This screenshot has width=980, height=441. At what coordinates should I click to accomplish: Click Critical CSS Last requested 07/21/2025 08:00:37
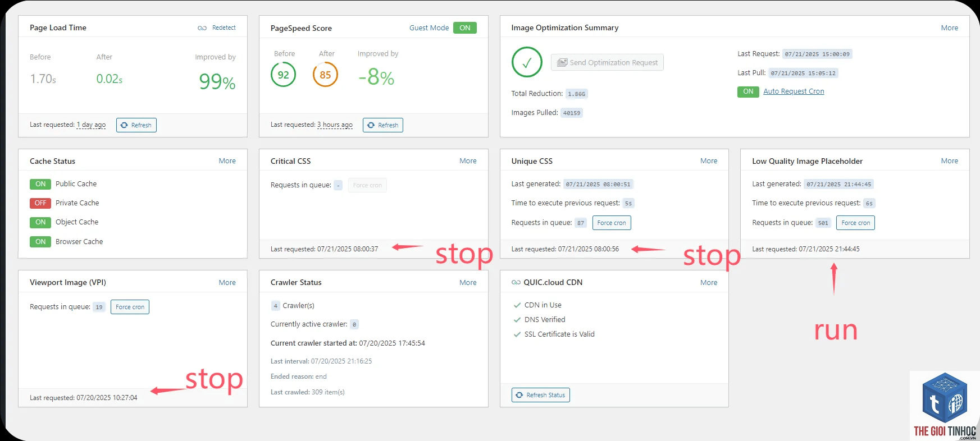[325, 249]
